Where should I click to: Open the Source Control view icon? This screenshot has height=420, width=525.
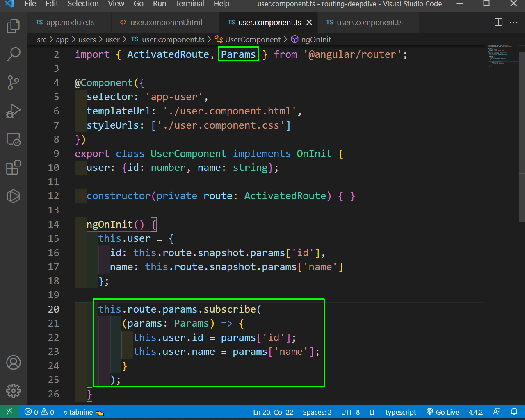click(x=13, y=82)
